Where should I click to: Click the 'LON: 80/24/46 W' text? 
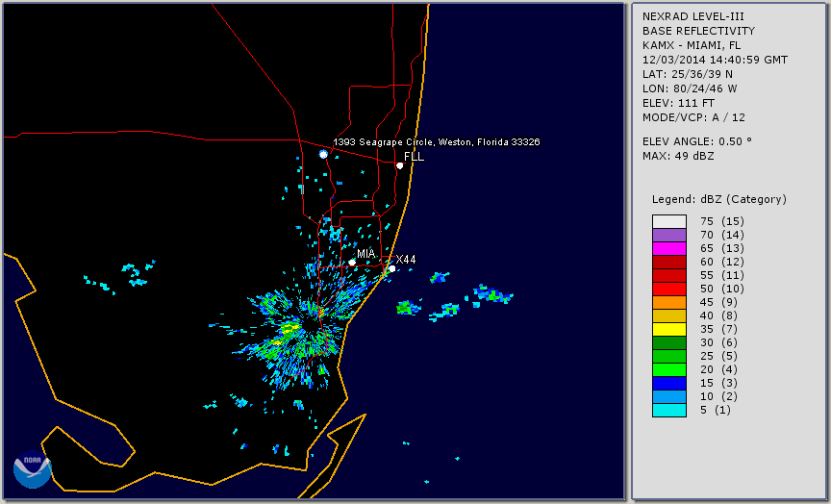690,88
